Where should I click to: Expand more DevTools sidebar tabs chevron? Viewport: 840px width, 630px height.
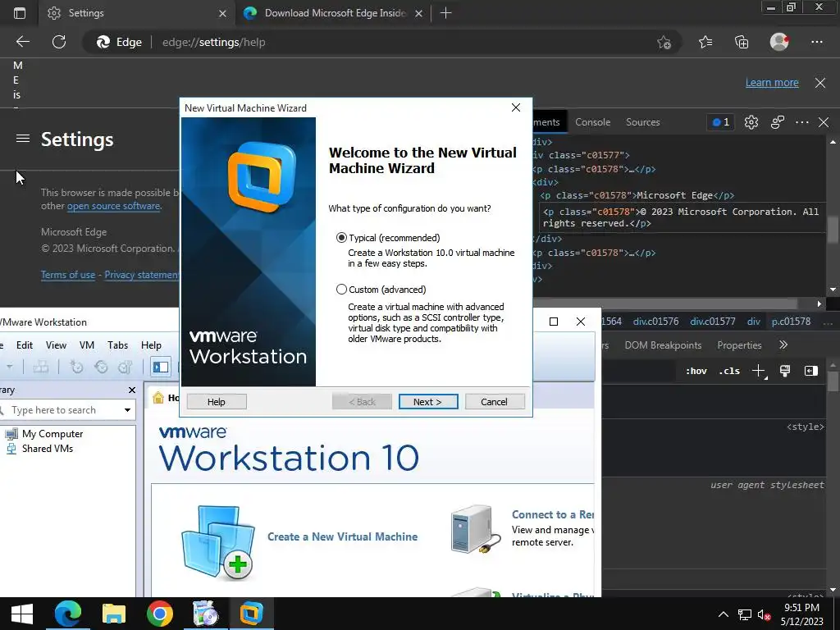783,345
